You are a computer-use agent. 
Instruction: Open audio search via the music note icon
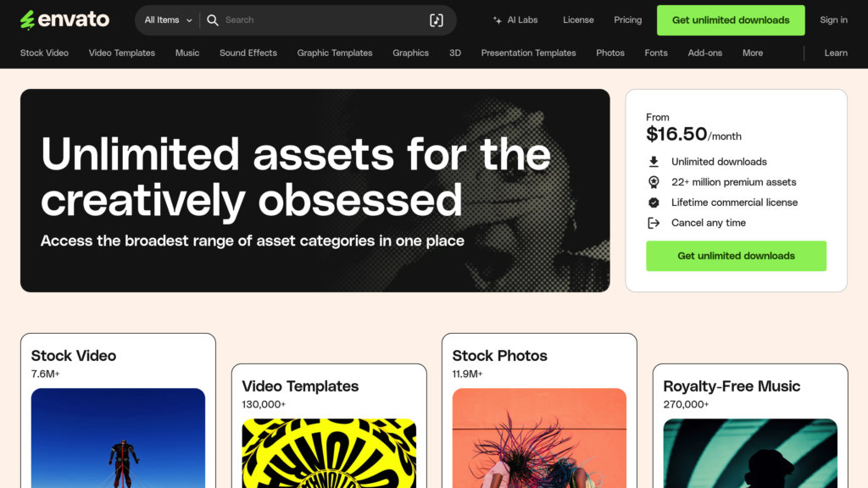pyautogui.click(x=437, y=20)
